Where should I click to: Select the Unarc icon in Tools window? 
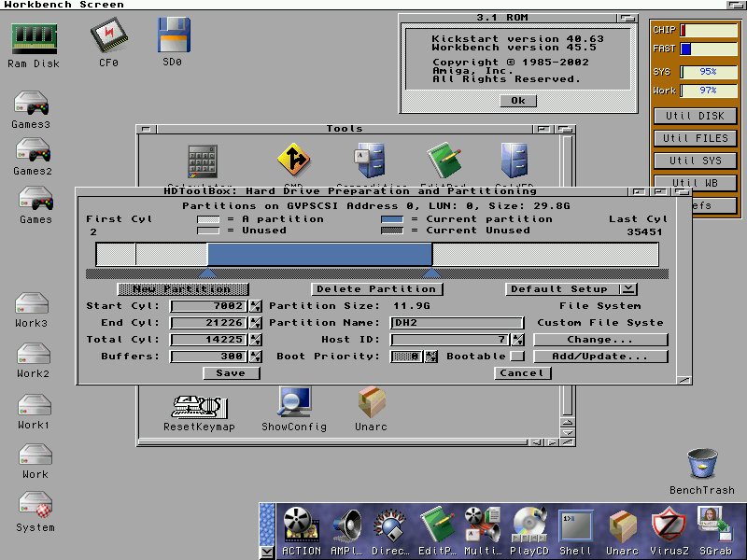click(x=371, y=402)
